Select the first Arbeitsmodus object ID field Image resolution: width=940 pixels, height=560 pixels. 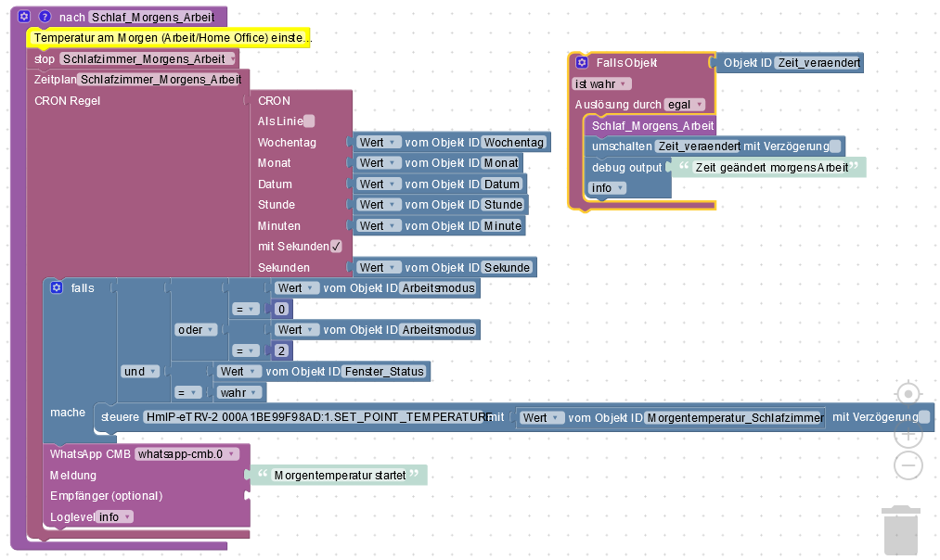tap(438, 288)
